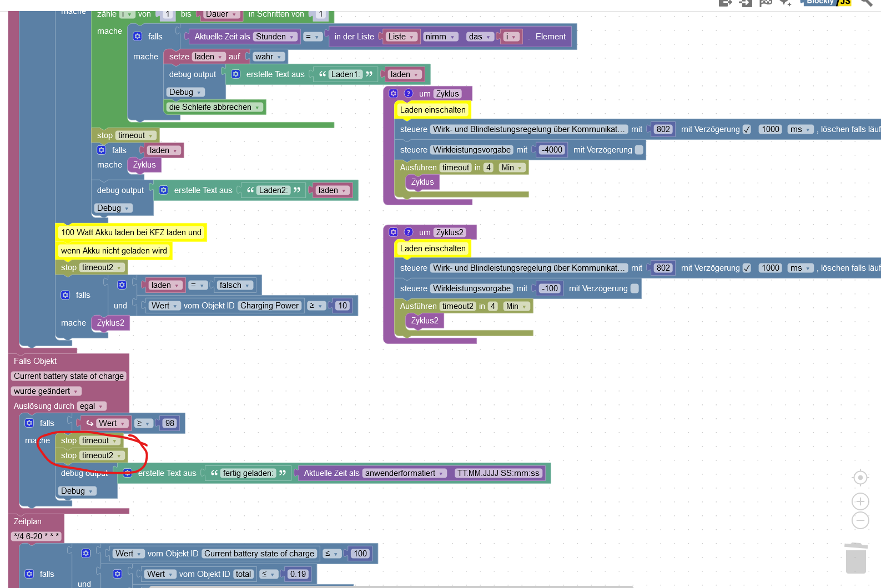
Task: Zoom out the workspace with minus icon
Action: tap(860, 521)
